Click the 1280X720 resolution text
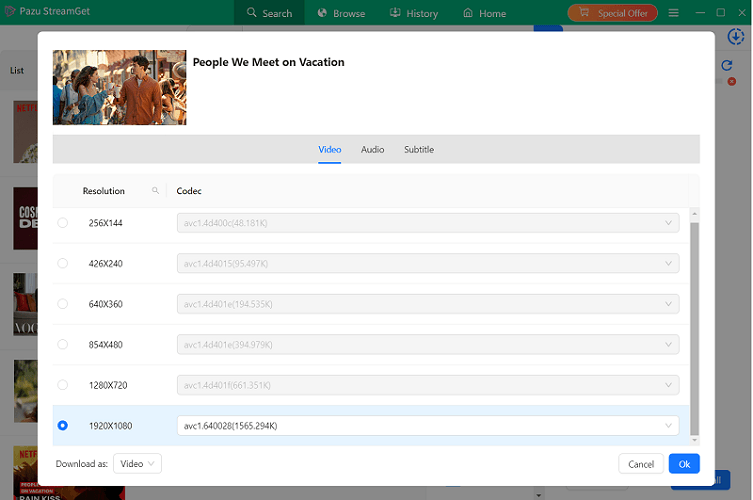The image size is (753, 500). 108,385
